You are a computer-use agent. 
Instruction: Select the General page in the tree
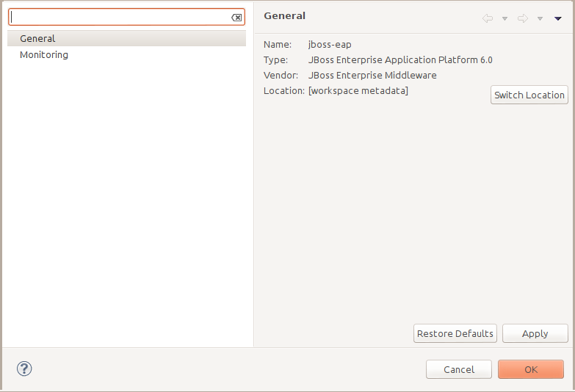pos(37,38)
